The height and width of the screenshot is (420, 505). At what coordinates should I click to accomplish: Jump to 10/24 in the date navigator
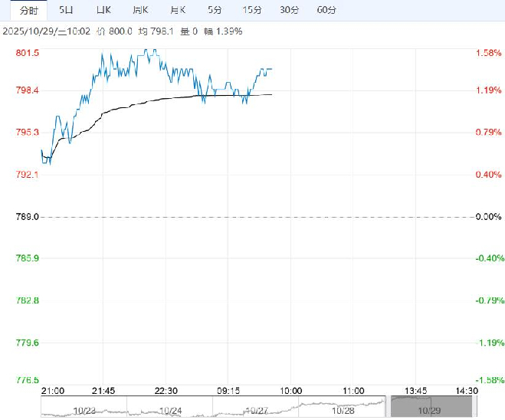[x=169, y=409]
